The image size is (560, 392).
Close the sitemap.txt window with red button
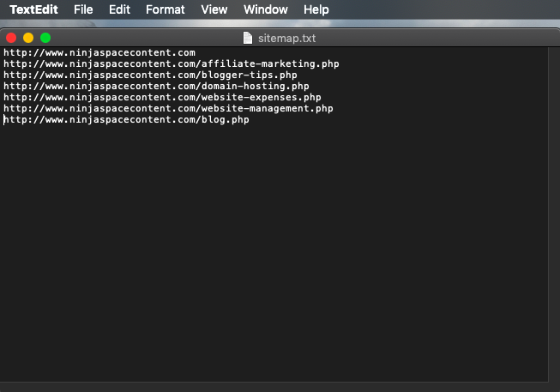coord(11,38)
